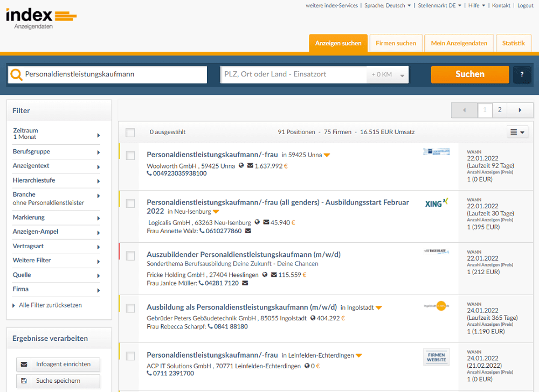Image resolution: width=539 pixels, height=392 pixels.
Task: Click the orange Suchen button
Action: (x=470, y=74)
